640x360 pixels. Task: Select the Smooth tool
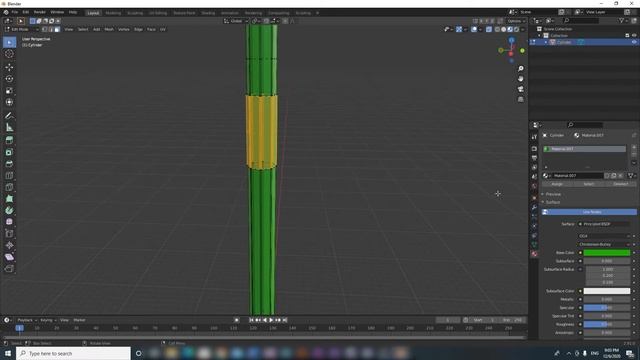click(9, 222)
